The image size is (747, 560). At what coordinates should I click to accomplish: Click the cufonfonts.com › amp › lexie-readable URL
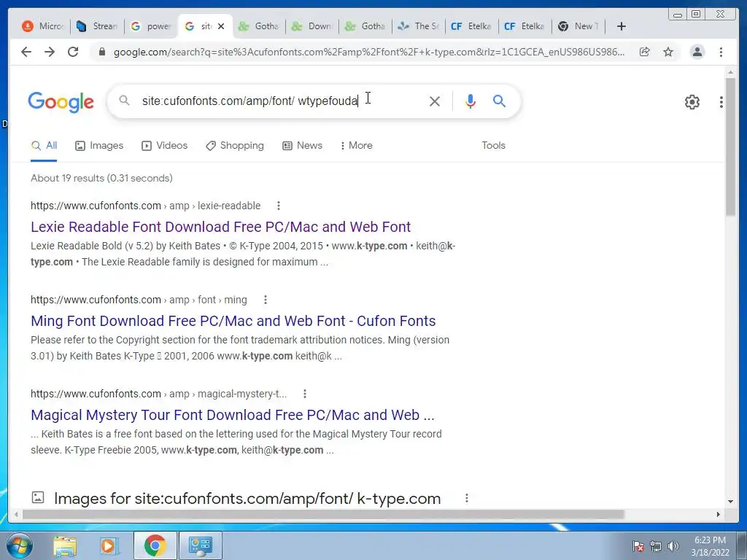click(145, 206)
